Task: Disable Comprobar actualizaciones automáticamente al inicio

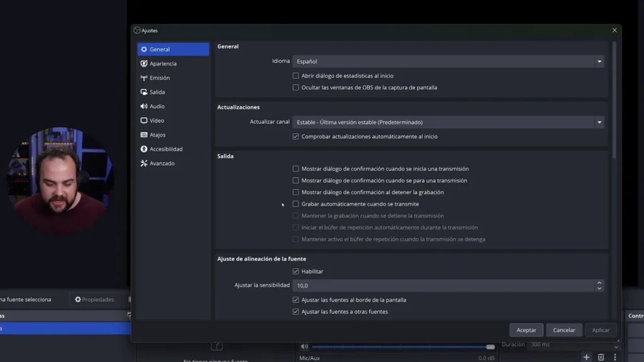Action: click(x=296, y=136)
